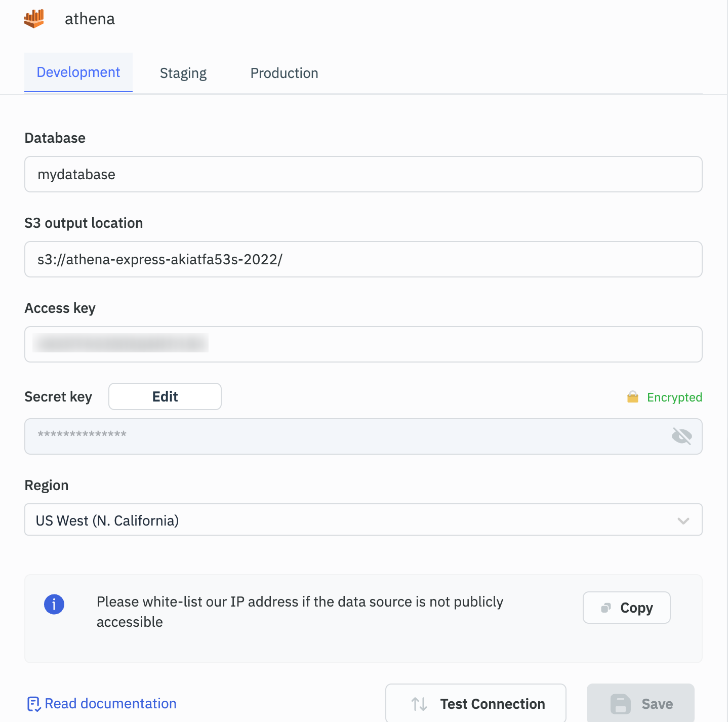The width and height of the screenshot is (728, 722).
Task: Open the Production tab
Action: click(284, 73)
